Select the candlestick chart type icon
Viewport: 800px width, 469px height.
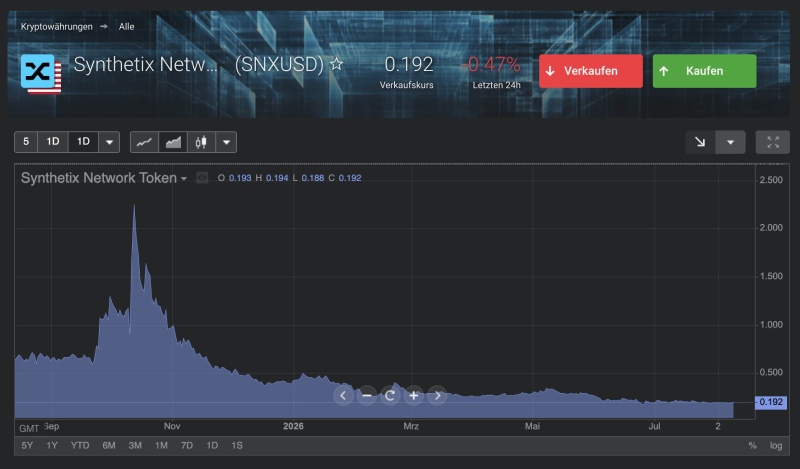tap(202, 142)
